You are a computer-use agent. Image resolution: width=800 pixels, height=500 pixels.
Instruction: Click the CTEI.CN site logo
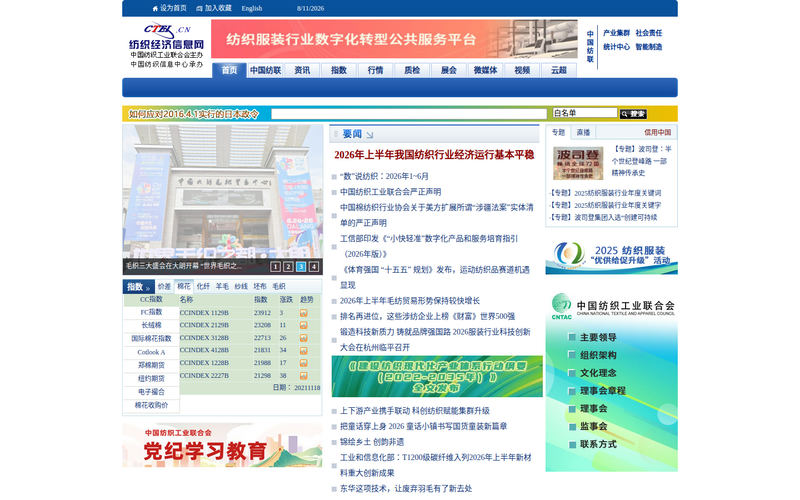tap(167, 45)
